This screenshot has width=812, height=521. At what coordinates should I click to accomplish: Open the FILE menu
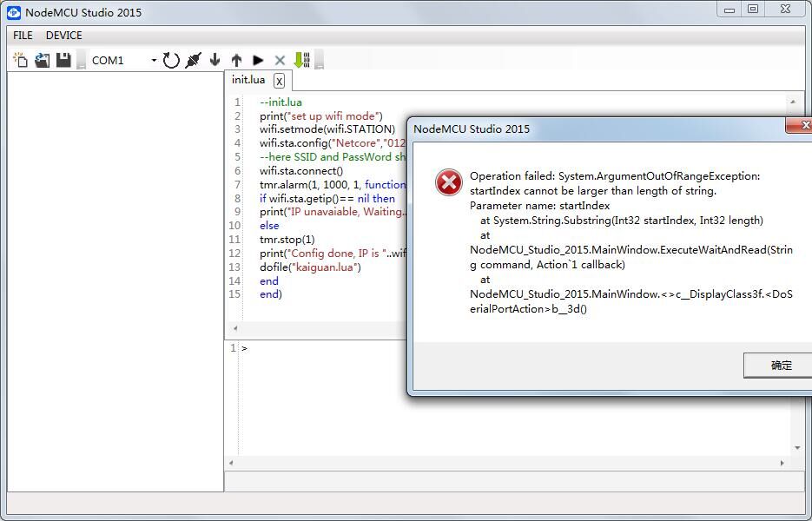(x=23, y=36)
